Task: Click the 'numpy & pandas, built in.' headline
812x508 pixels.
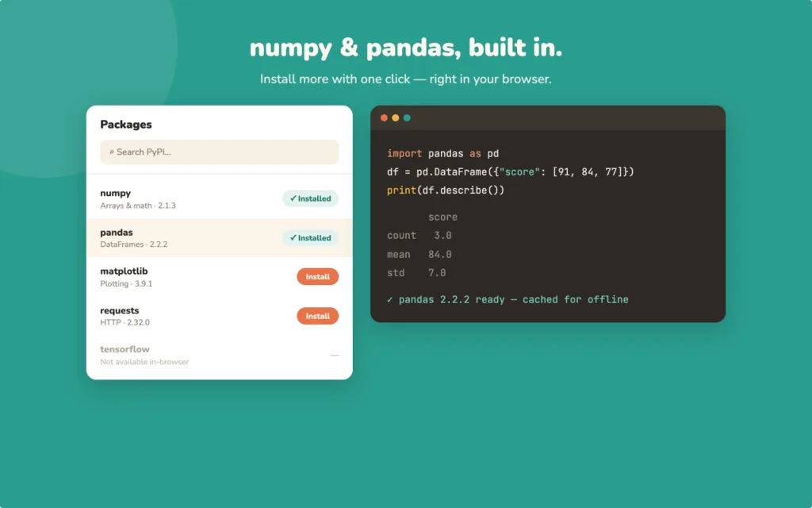Action: coord(406,48)
